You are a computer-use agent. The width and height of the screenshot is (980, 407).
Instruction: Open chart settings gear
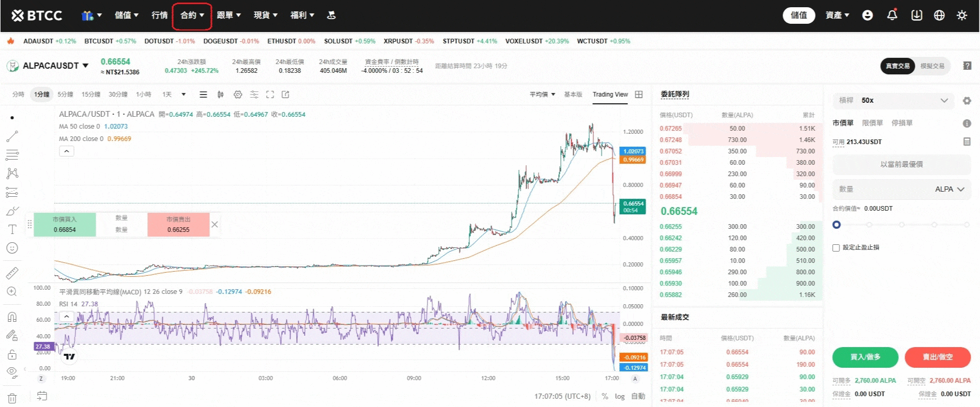point(238,95)
